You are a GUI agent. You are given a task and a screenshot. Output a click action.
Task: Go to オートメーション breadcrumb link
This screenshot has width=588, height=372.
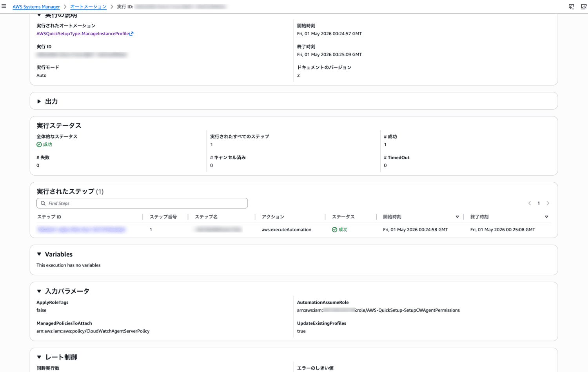click(88, 7)
